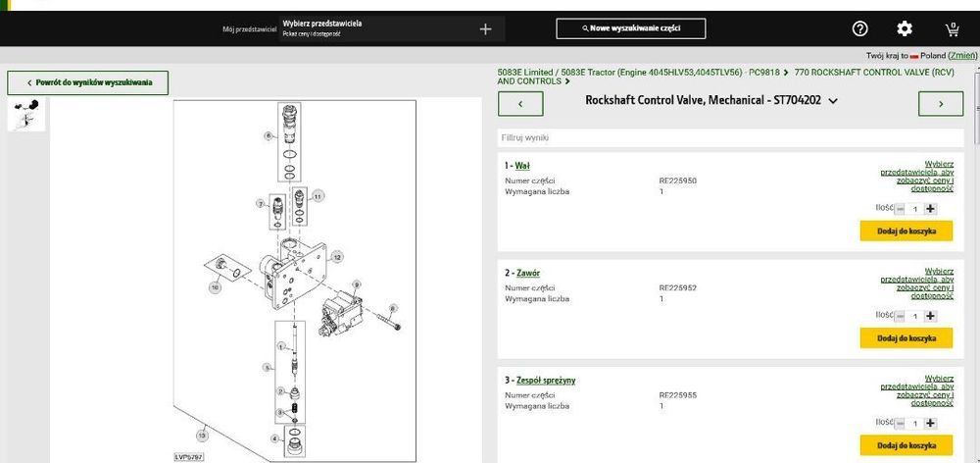
Task: Open the Zawór part link
Action: point(528,273)
